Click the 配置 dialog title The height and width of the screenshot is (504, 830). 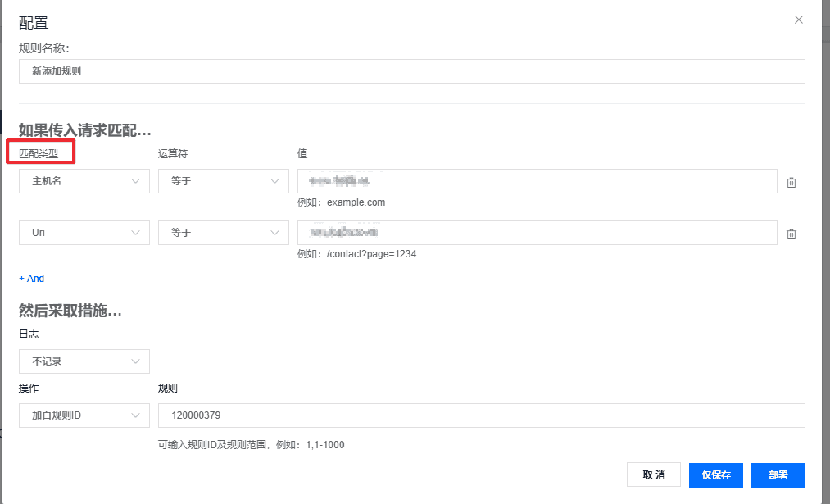tap(34, 24)
